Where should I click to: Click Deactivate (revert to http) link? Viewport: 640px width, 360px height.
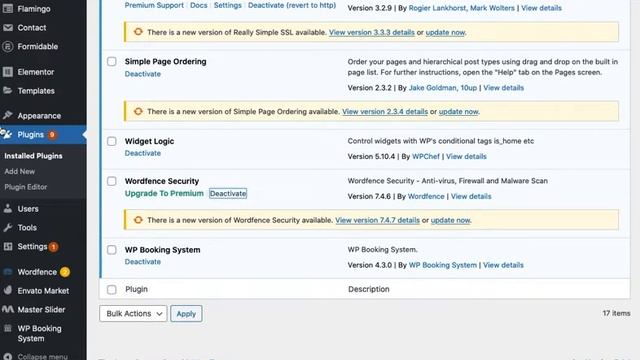coord(292,5)
